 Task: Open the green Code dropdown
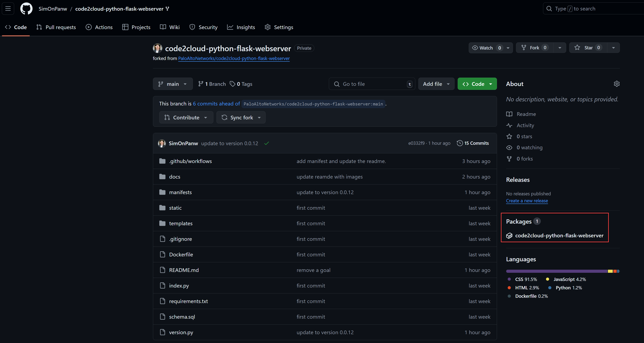tap(477, 84)
